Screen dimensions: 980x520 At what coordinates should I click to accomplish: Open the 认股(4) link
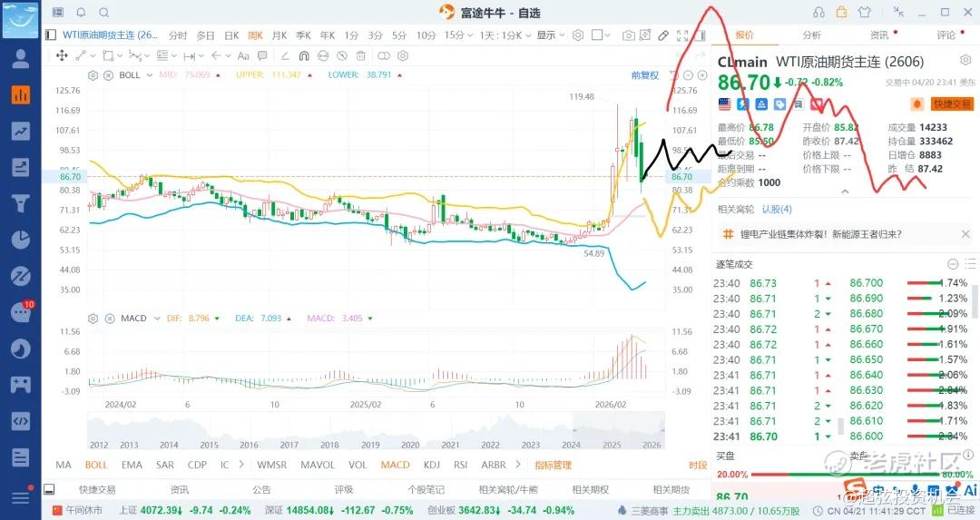point(777,209)
